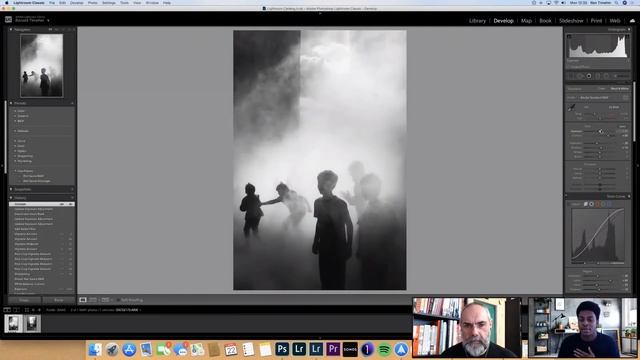Open Finder from the Dock

pos(95,349)
